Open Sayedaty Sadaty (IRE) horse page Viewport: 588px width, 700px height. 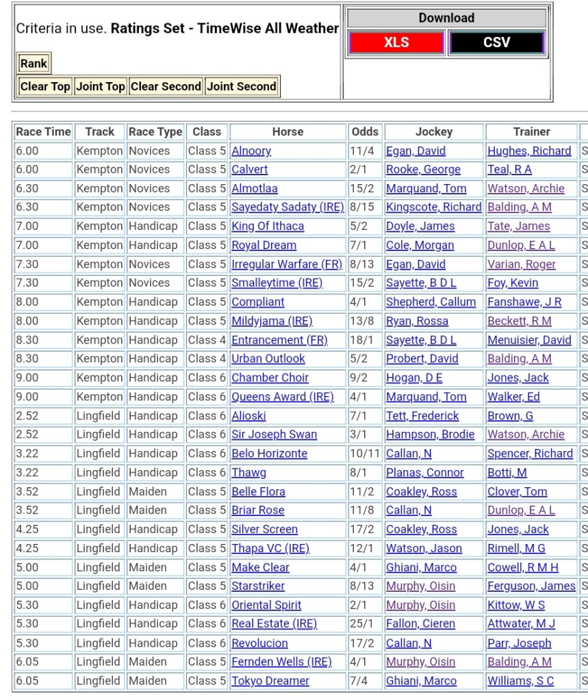[287, 207]
